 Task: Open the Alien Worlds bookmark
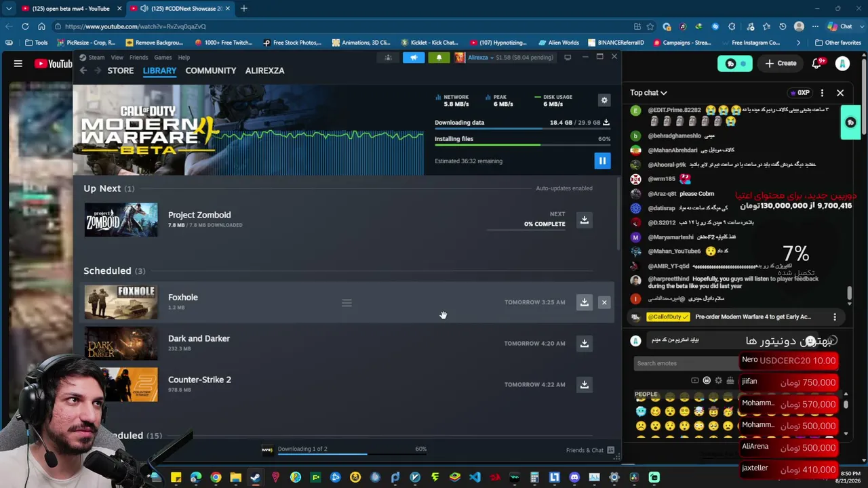[559, 43]
